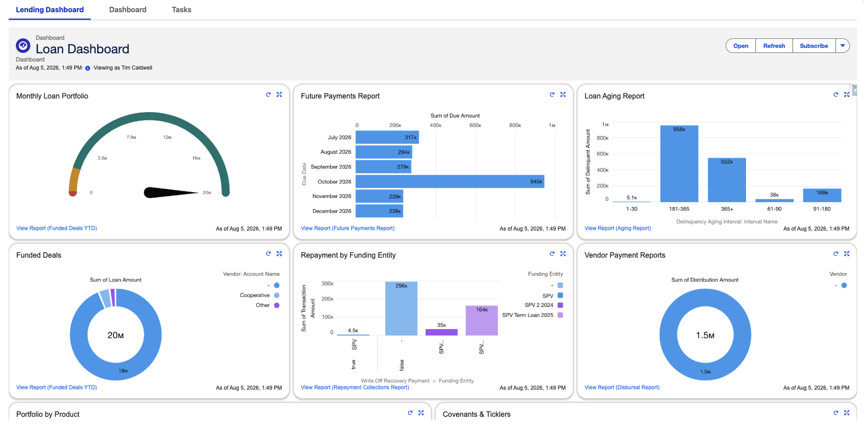Click the November 2026 bar showing 239k
Image resolution: width=868 pixels, height=425 pixels.
point(379,196)
